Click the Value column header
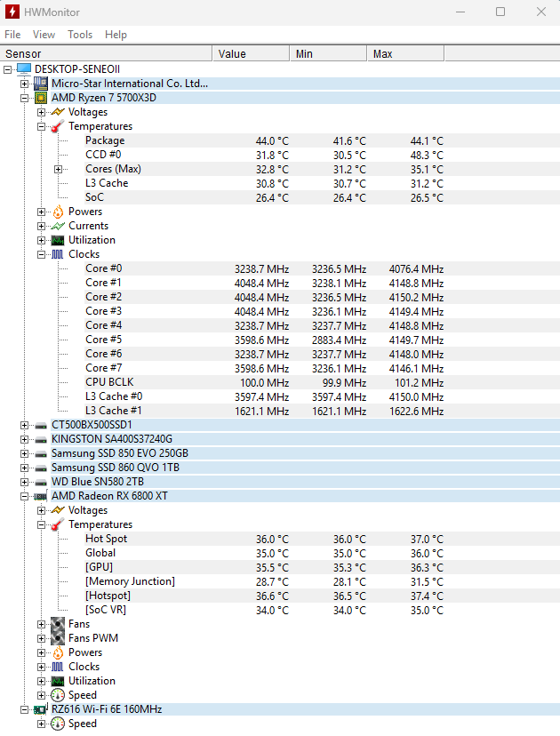The height and width of the screenshot is (736, 560). click(252, 54)
